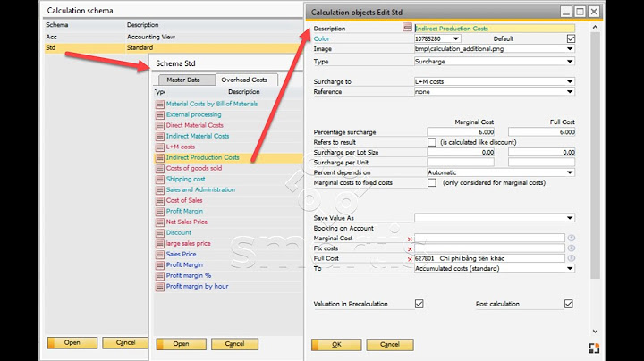Click icon beside Material Costs by Bill of Materials

[x=160, y=105]
